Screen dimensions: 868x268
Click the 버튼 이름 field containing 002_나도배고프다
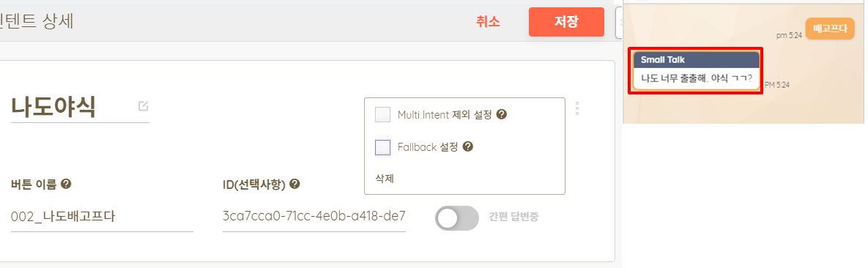102,217
